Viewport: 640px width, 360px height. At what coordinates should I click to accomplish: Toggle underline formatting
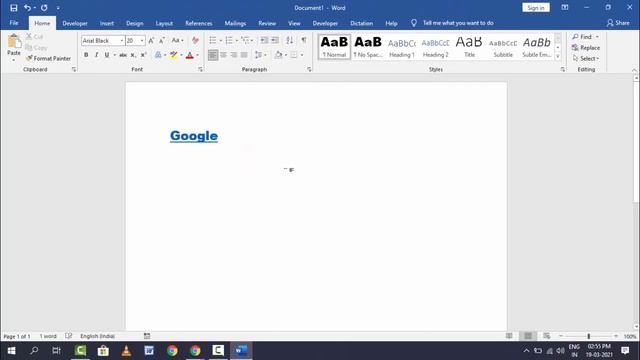107,55
